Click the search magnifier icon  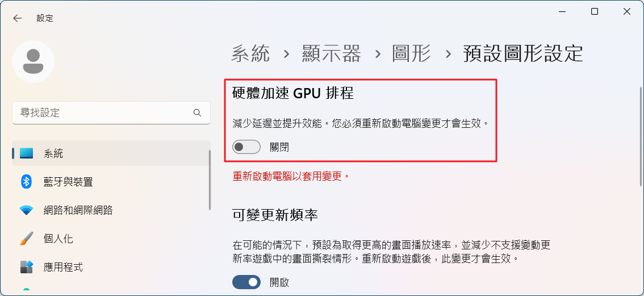tap(197, 112)
